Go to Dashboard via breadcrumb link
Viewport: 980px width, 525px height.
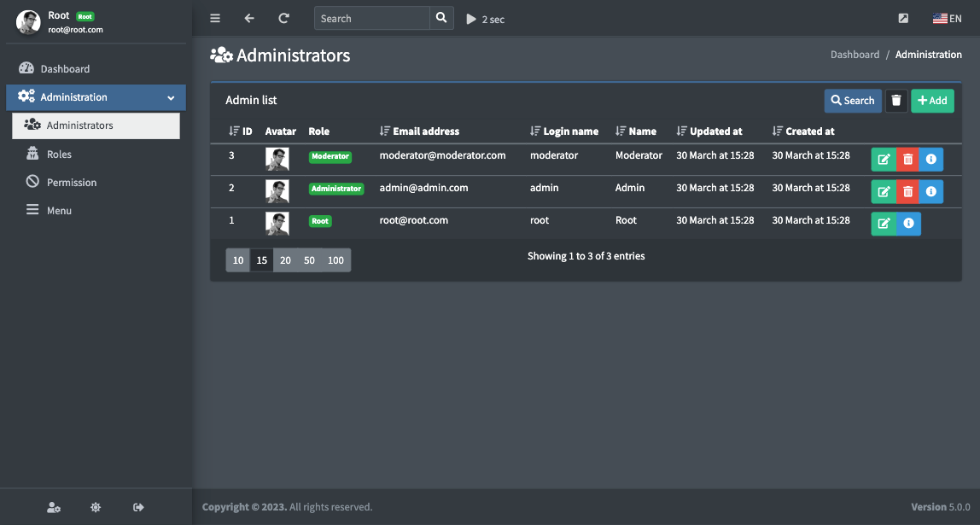point(855,55)
